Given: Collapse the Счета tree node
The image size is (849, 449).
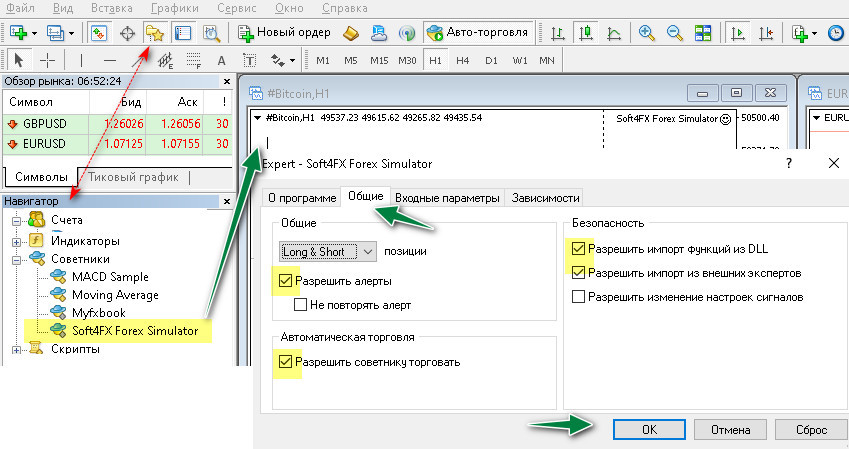Looking at the screenshot, I should (x=16, y=221).
